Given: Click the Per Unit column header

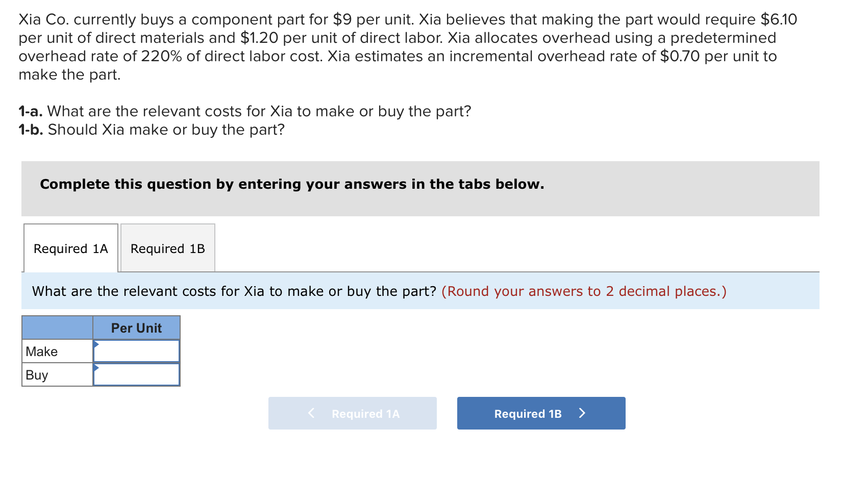Looking at the screenshot, I should [x=136, y=327].
